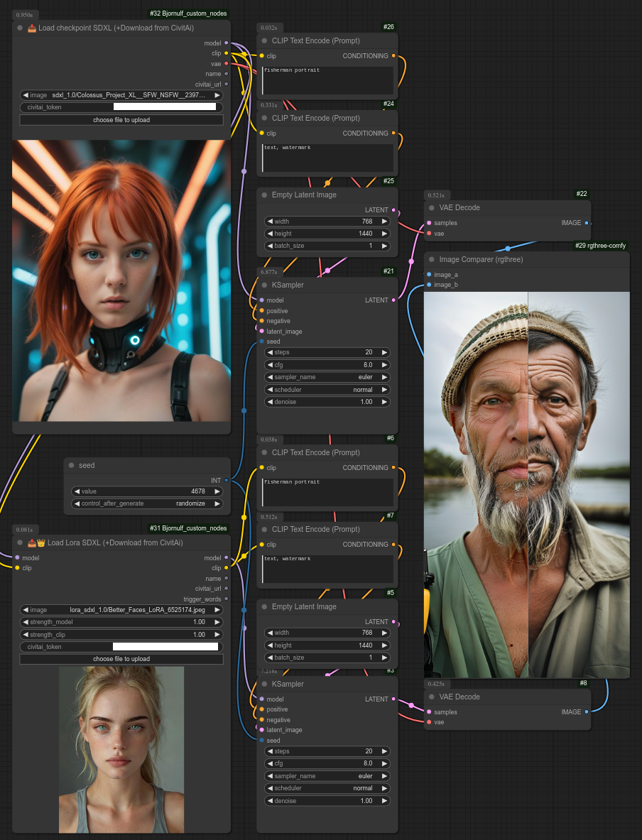642x840 pixels.
Task: Click the vae output port on Load checkpoint
Action: click(226, 64)
